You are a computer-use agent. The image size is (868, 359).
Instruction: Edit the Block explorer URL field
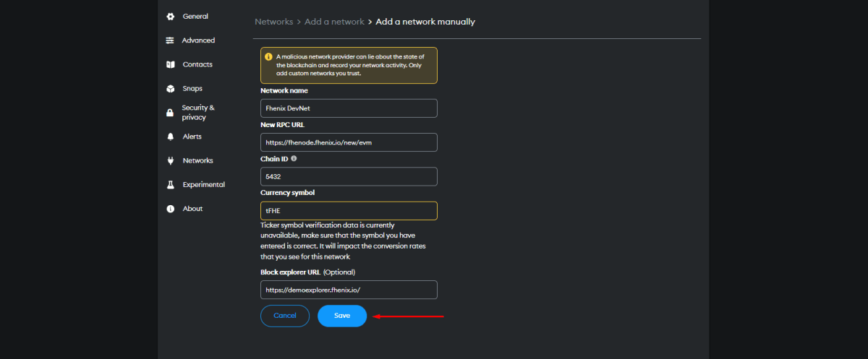coord(349,290)
